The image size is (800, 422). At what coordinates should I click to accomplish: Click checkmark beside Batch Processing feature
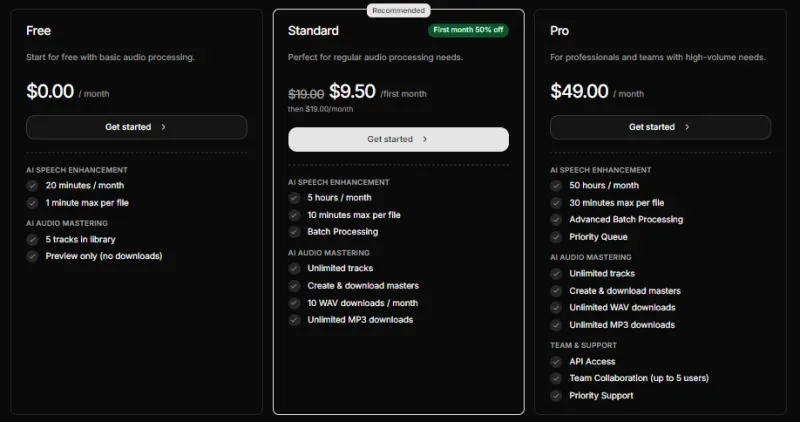(294, 232)
